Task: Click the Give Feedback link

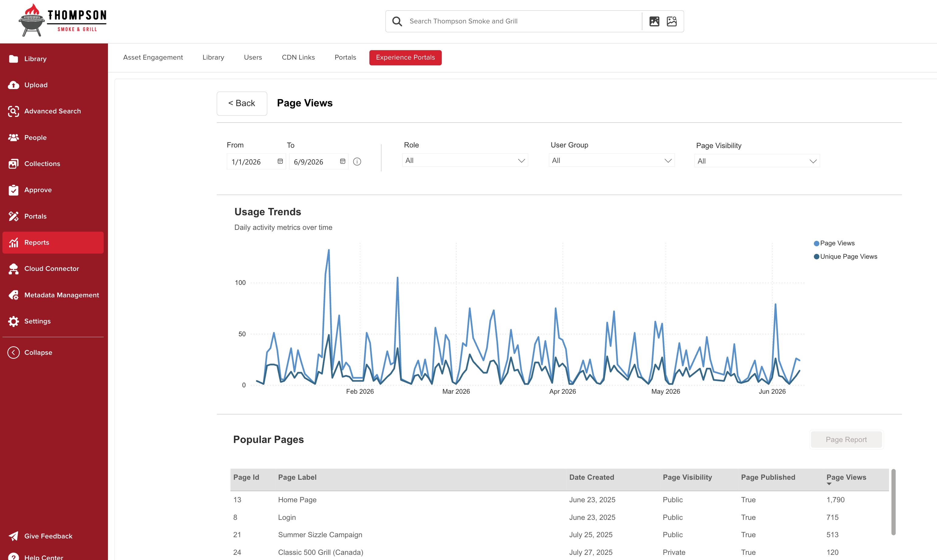Action: click(48, 536)
